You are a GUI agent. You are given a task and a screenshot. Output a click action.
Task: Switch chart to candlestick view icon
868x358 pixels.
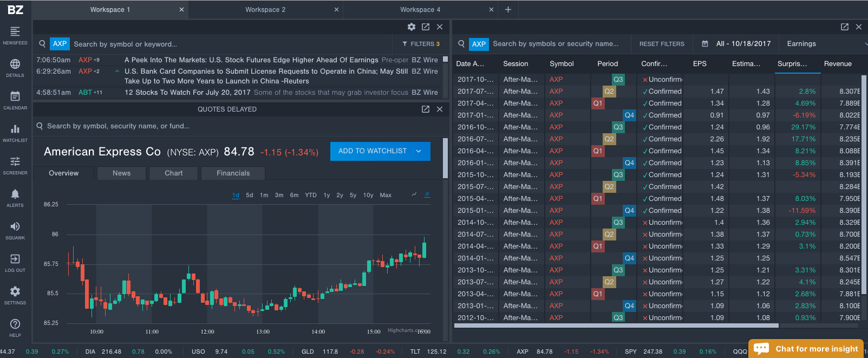coord(427,194)
